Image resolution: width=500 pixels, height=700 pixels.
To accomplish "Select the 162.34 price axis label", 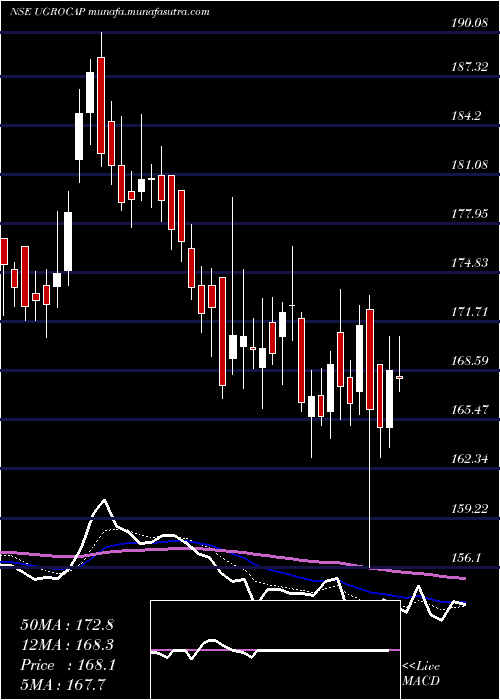I will click(x=469, y=458).
